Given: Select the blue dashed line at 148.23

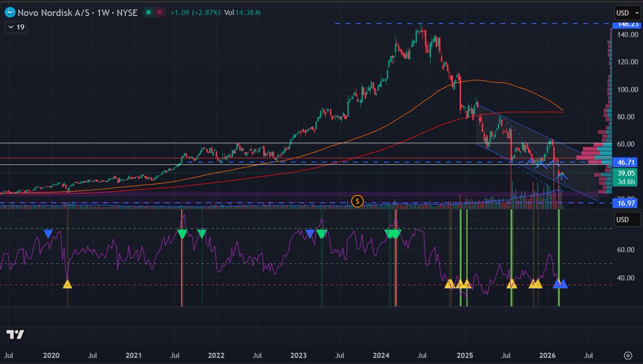Looking at the screenshot, I should point(474,24).
